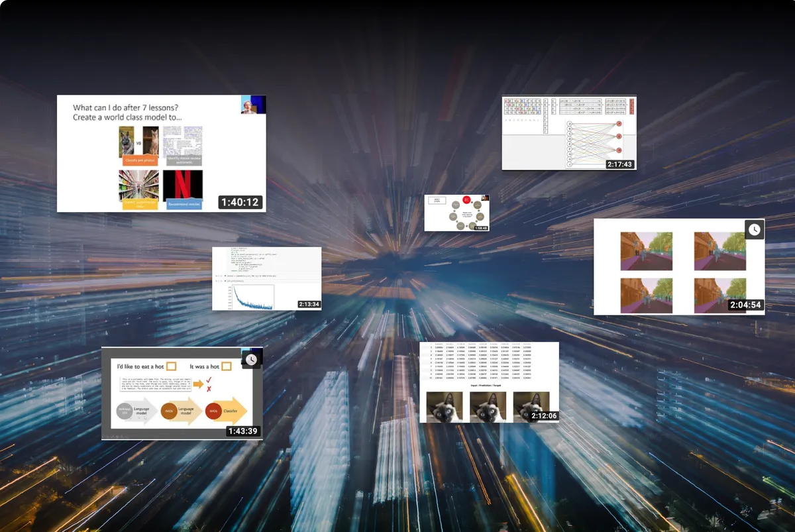The width and height of the screenshot is (795, 532).
Task: Click the empty box after "It was a hot"
Action: point(226,366)
